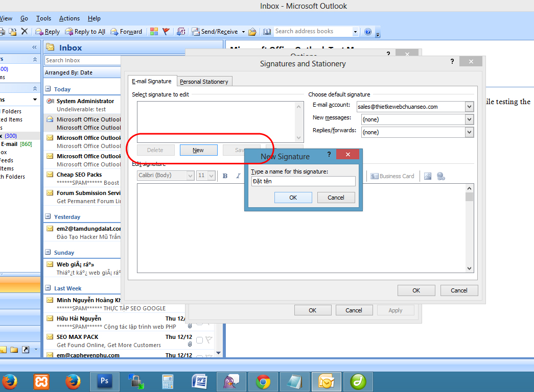Insert a Business Card into signature
534x392 pixels.
click(x=392, y=176)
